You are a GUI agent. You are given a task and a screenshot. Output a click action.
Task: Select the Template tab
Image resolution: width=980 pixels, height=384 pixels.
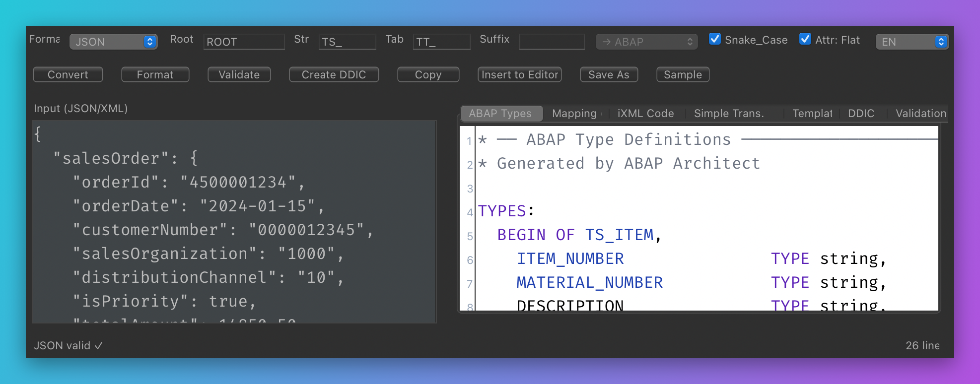pyautogui.click(x=812, y=114)
